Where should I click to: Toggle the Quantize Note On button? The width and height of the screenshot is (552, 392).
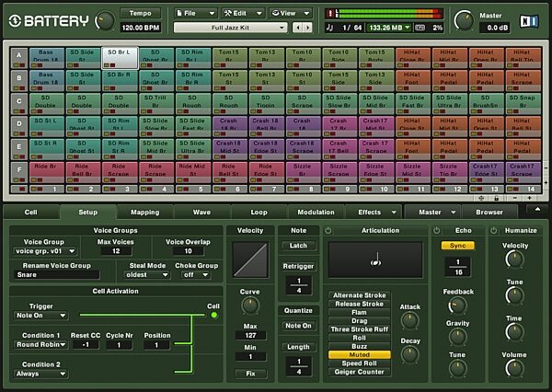(x=298, y=326)
